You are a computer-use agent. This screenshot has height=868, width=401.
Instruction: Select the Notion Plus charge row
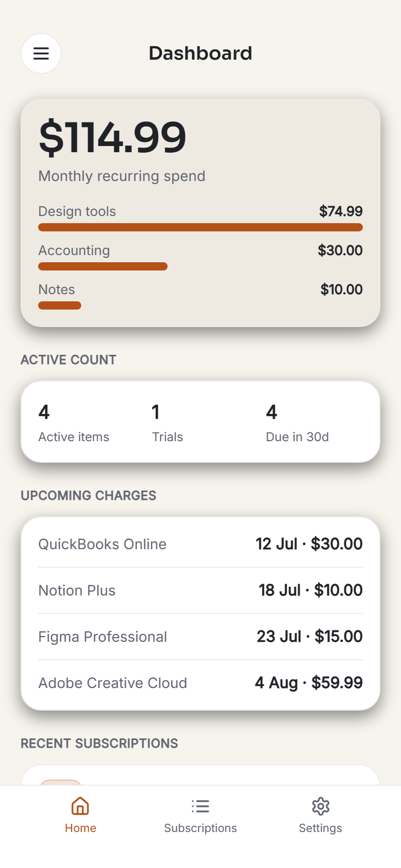pos(200,590)
